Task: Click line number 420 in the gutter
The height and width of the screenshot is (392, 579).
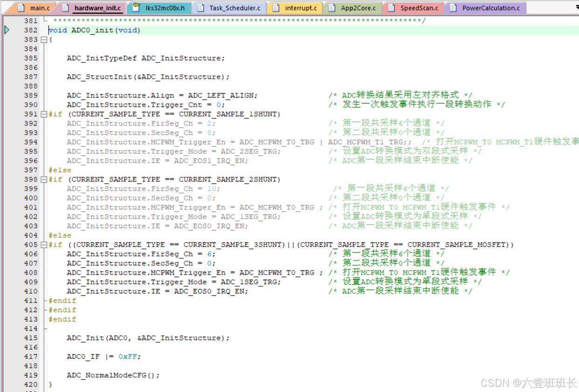Action: (x=30, y=385)
